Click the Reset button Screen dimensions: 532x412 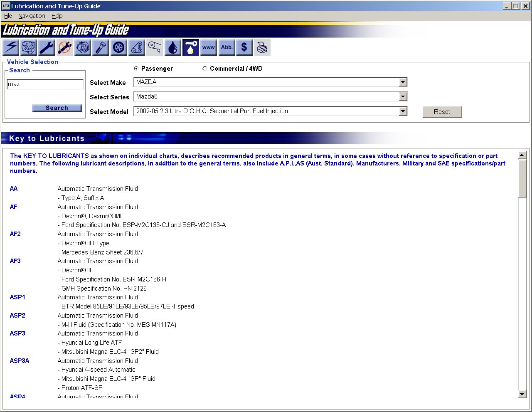click(x=442, y=112)
